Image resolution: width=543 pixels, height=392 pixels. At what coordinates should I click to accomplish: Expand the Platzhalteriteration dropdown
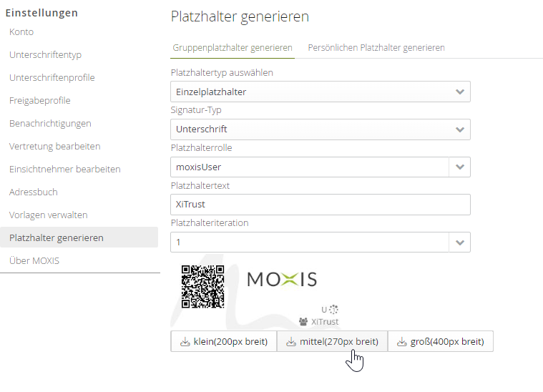[459, 242]
